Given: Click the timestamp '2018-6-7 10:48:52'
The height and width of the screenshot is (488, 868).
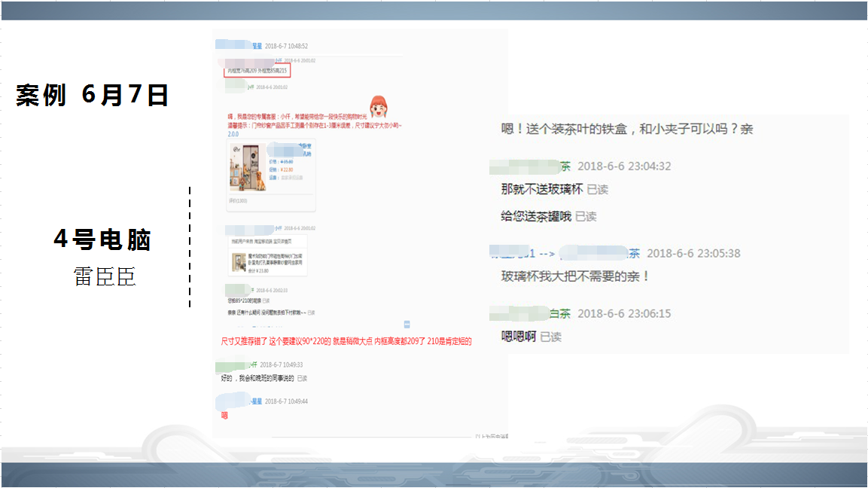Looking at the screenshot, I should pyautogui.click(x=286, y=46).
